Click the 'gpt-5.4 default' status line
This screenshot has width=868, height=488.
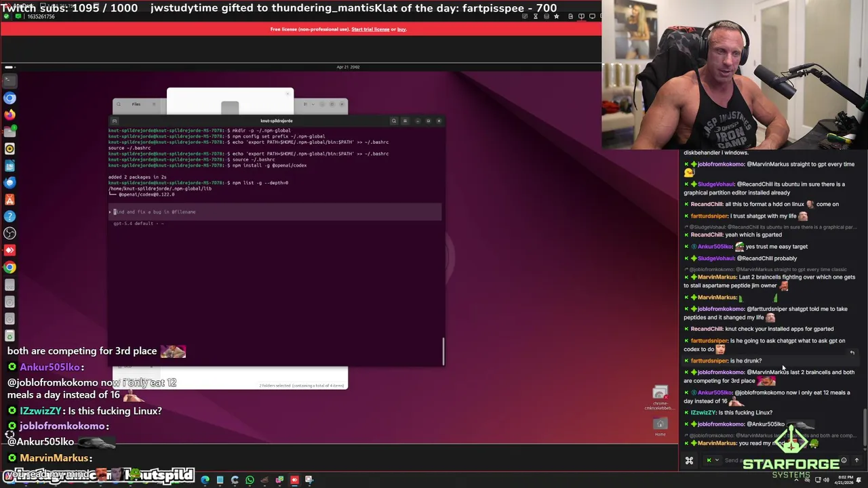pyautogui.click(x=138, y=223)
